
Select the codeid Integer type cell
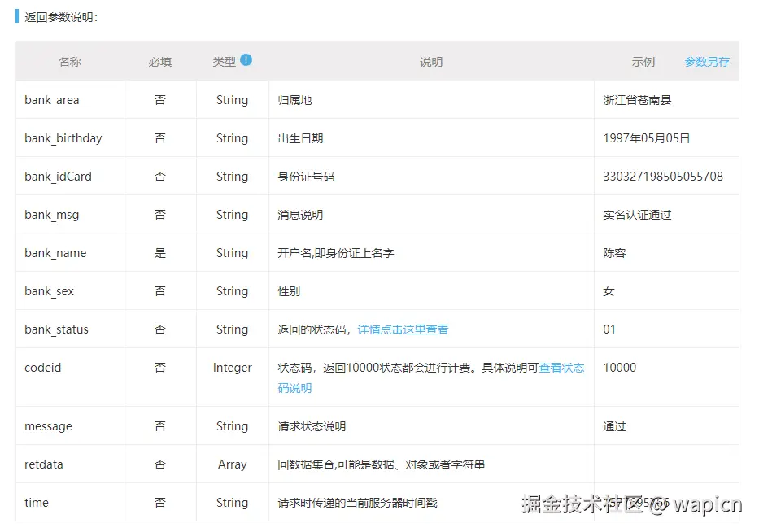click(x=232, y=368)
